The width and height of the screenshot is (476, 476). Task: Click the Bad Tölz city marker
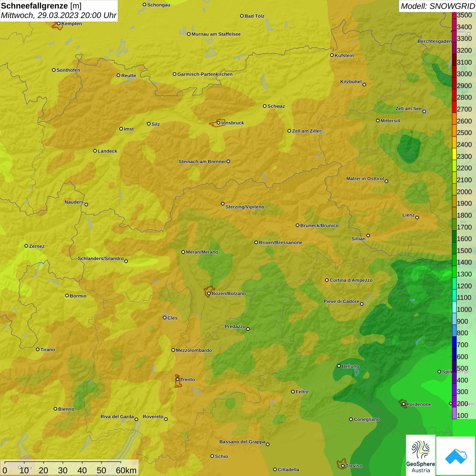click(242, 16)
